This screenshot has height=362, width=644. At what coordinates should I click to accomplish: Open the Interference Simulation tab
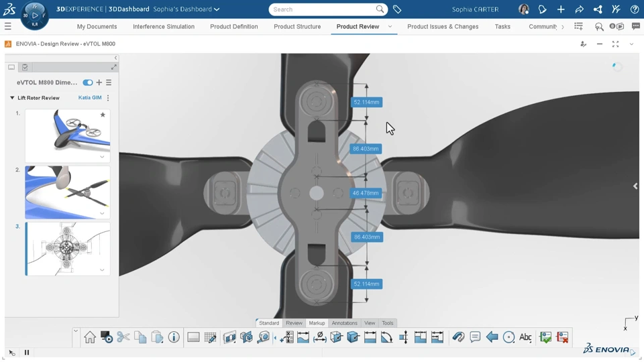[164, 26]
